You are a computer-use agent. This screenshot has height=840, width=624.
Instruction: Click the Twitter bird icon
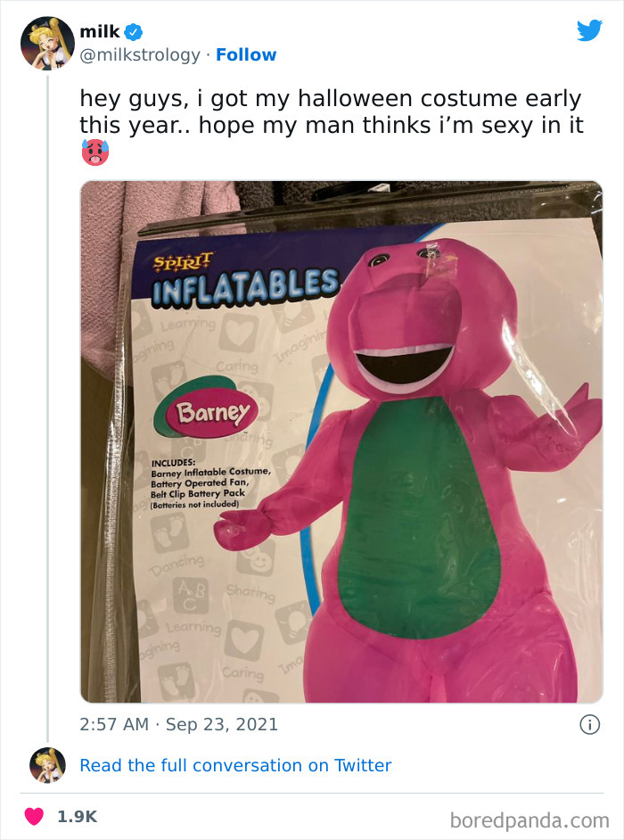(590, 31)
